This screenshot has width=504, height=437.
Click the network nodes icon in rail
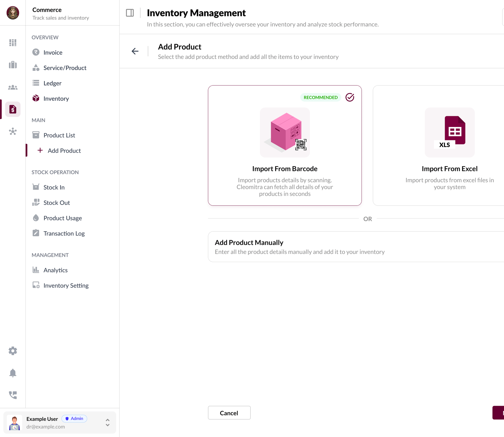point(13,131)
